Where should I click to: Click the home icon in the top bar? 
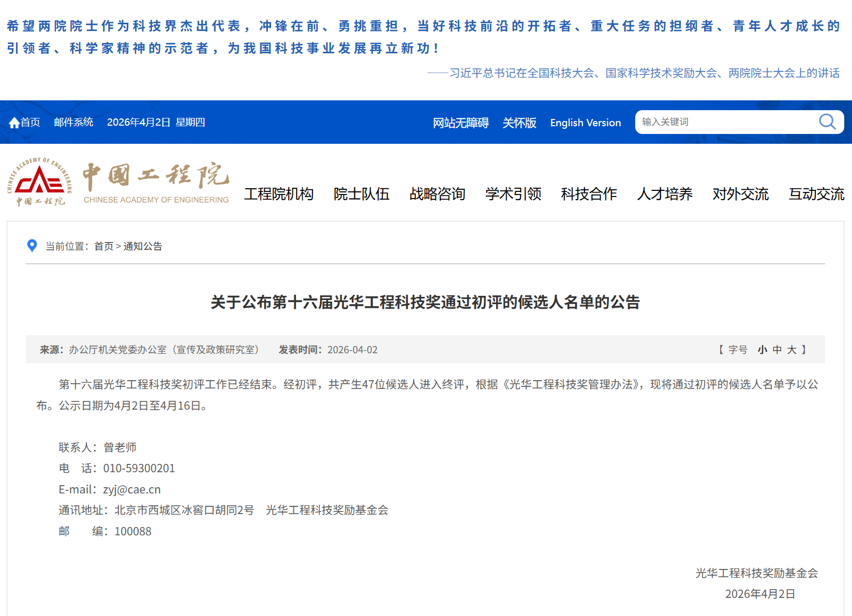14,123
